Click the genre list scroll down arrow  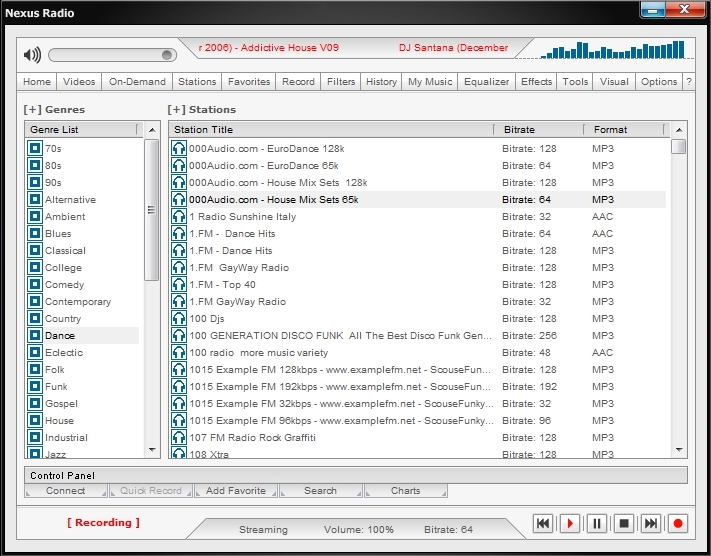(x=152, y=450)
